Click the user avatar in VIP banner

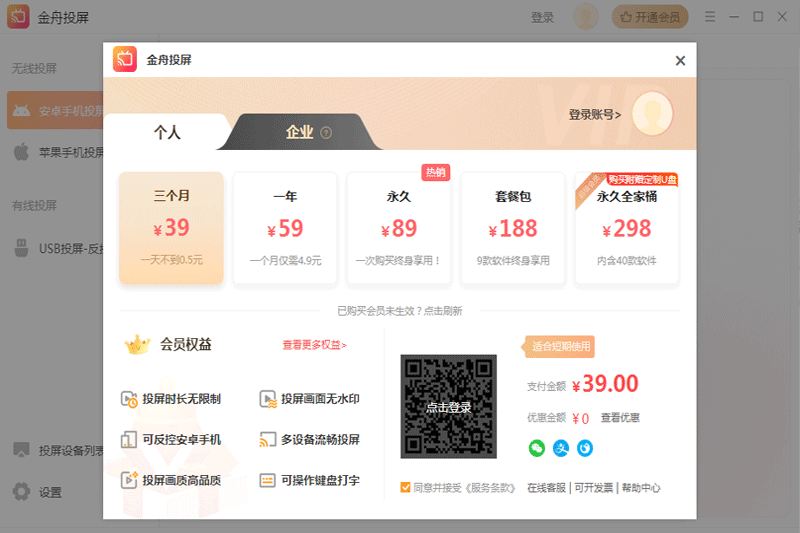coord(652,113)
